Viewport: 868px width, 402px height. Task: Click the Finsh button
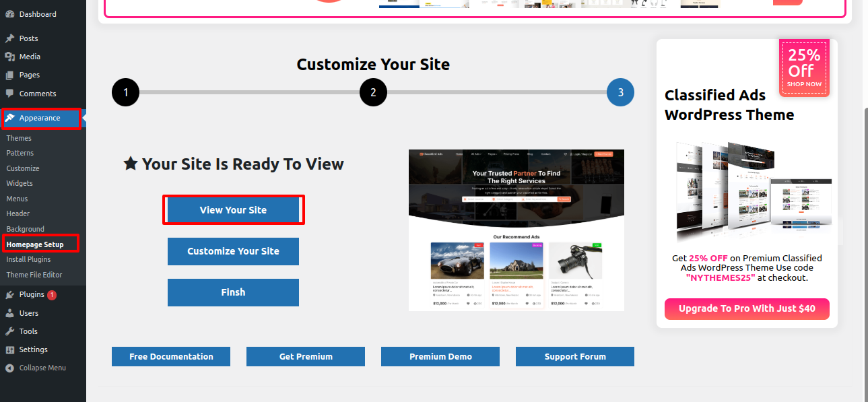(233, 292)
